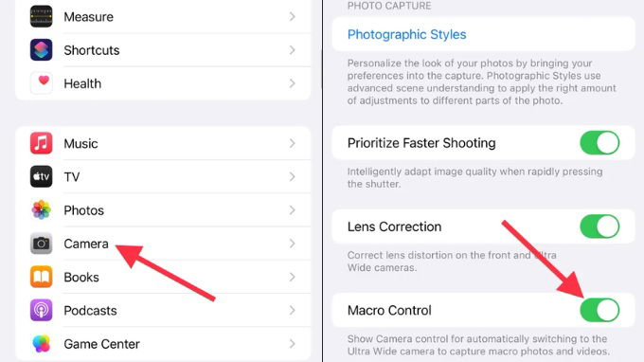Open the purple Podcasts icon
Screen dimensions: 644x362
click(x=41, y=310)
